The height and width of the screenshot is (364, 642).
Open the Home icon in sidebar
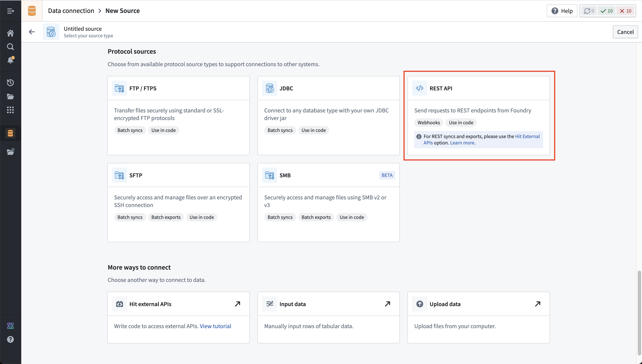[10, 33]
